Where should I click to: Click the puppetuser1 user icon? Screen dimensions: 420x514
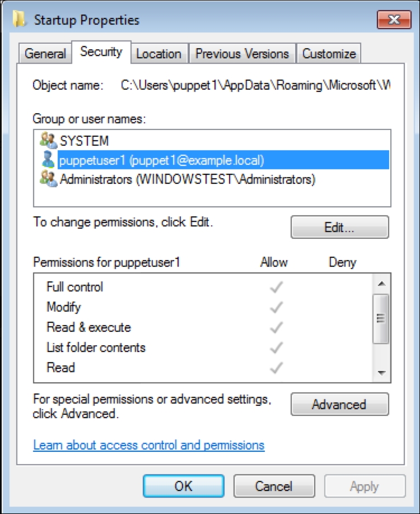tap(48, 160)
